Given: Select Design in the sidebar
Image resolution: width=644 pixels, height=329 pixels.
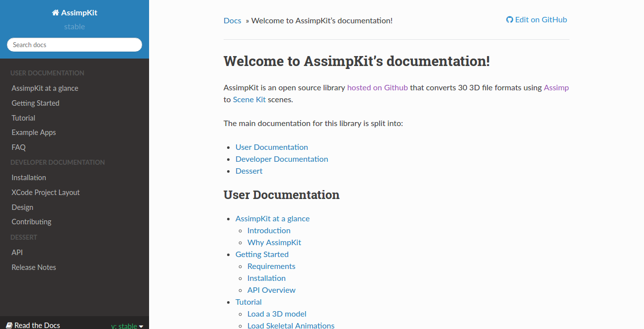Looking at the screenshot, I should (x=22, y=207).
